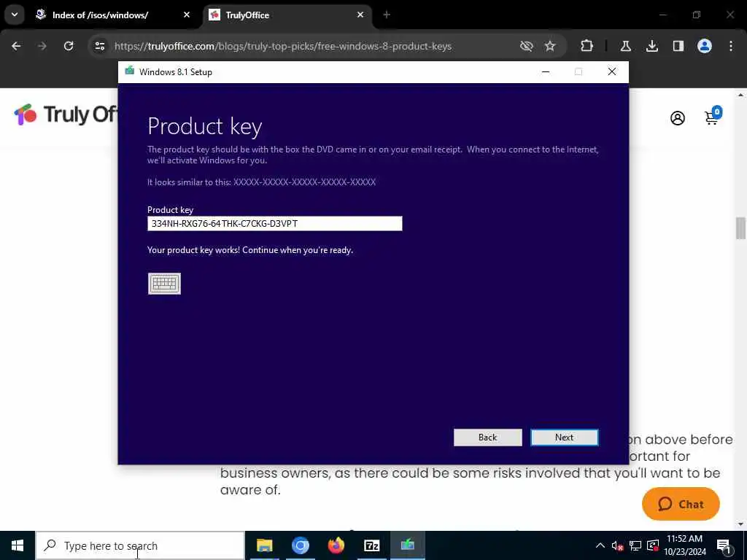Viewport: 747px width, 560px height.
Task: Click the Type here to search box
Action: coord(140,545)
